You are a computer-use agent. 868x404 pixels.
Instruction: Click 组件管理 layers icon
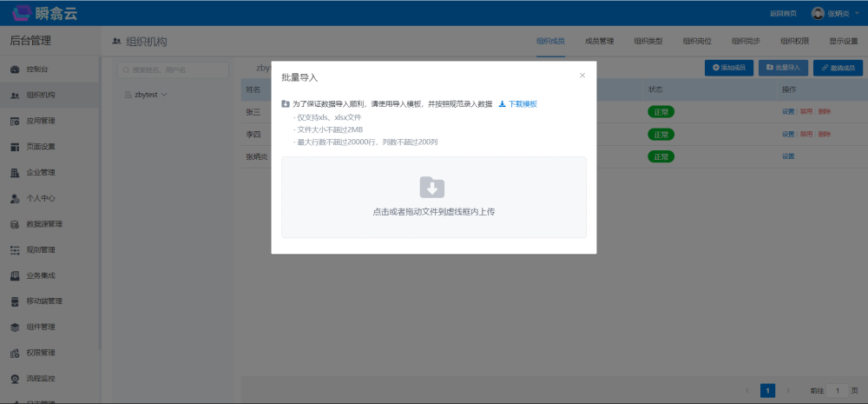tap(15, 328)
